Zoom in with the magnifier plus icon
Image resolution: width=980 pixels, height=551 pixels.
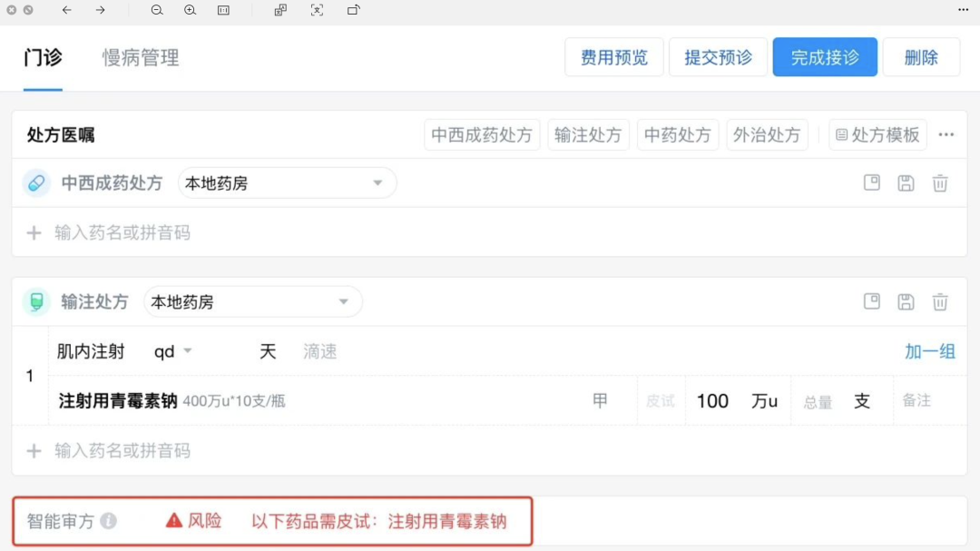(x=190, y=10)
